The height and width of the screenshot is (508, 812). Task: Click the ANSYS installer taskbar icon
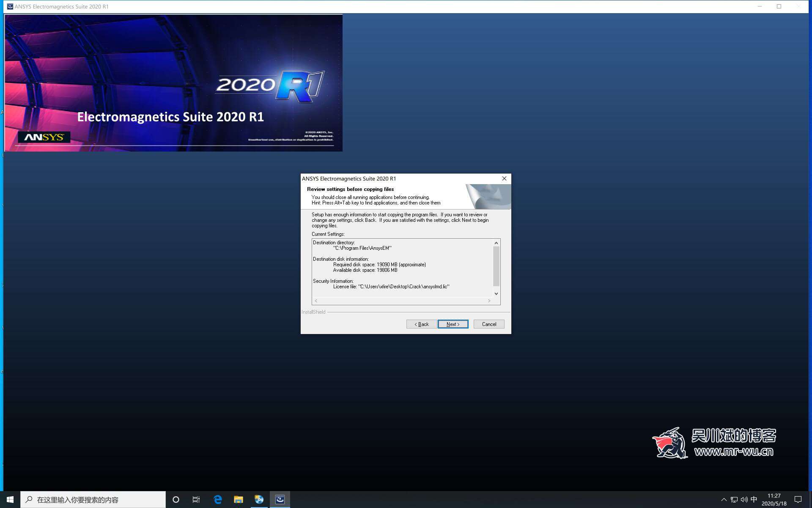(x=280, y=500)
